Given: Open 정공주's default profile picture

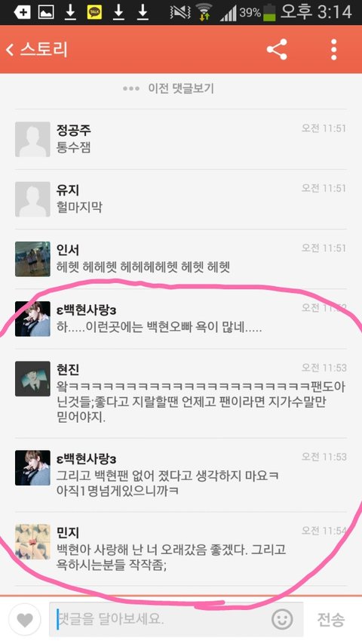Looking at the screenshot, I should pos(32,139).
